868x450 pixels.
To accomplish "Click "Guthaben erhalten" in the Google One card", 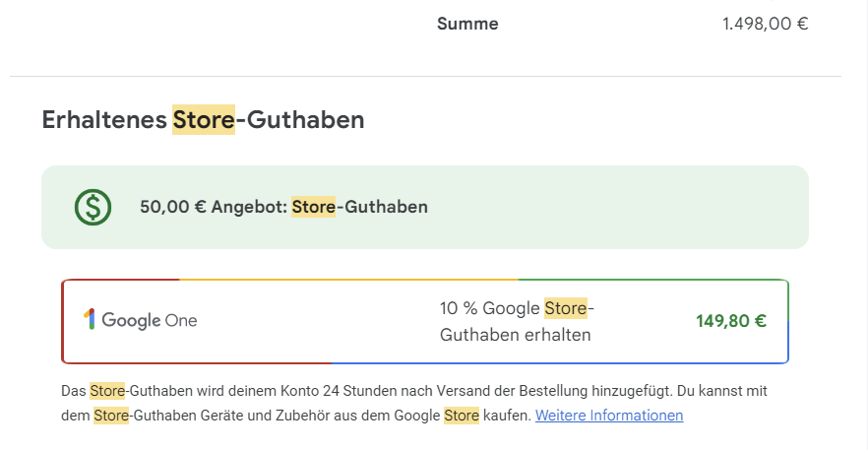I will click(515, 335).
